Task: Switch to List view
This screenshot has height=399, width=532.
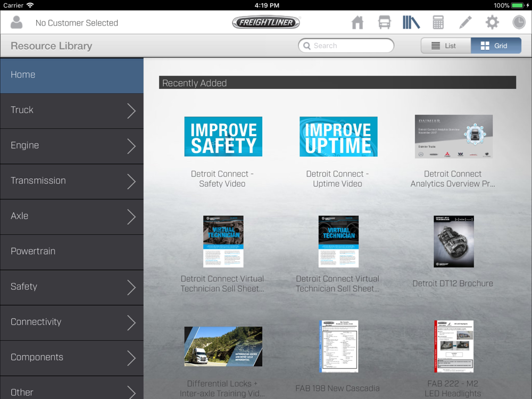Action: [x=445, y=46]
